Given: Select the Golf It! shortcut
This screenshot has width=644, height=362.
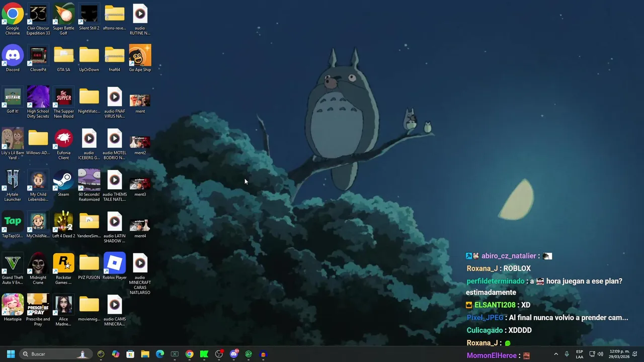Looking at the screenshot, I should [13, 101].
